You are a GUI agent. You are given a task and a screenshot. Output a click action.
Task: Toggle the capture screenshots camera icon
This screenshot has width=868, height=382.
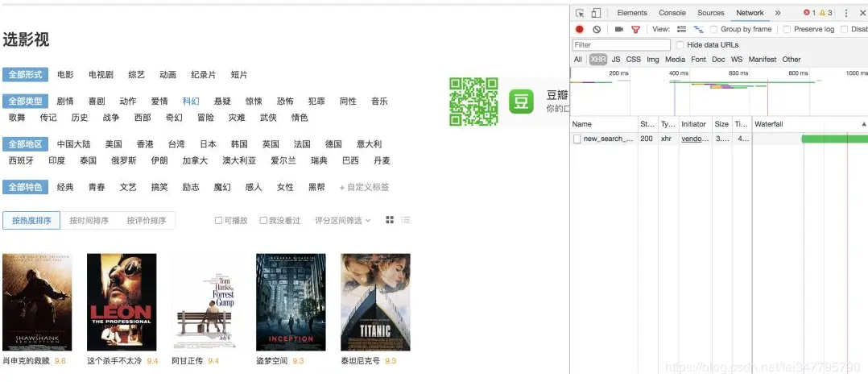pyautogui.click(x=619, y=29)
